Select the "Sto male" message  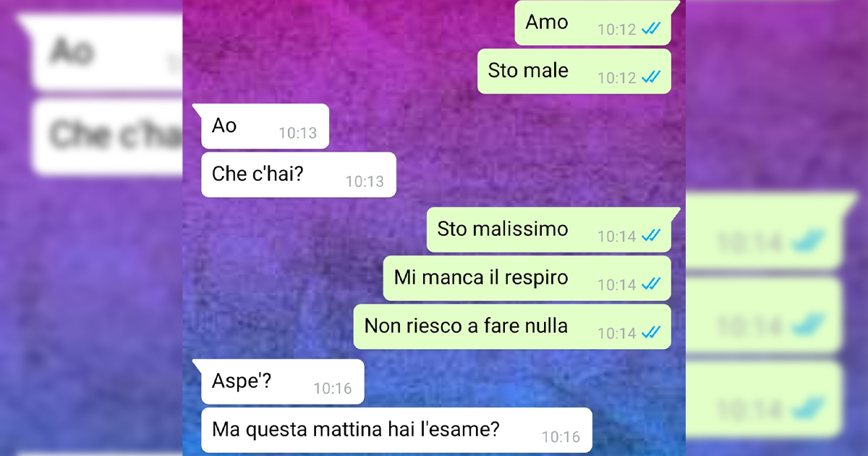(x=574, y=71)
